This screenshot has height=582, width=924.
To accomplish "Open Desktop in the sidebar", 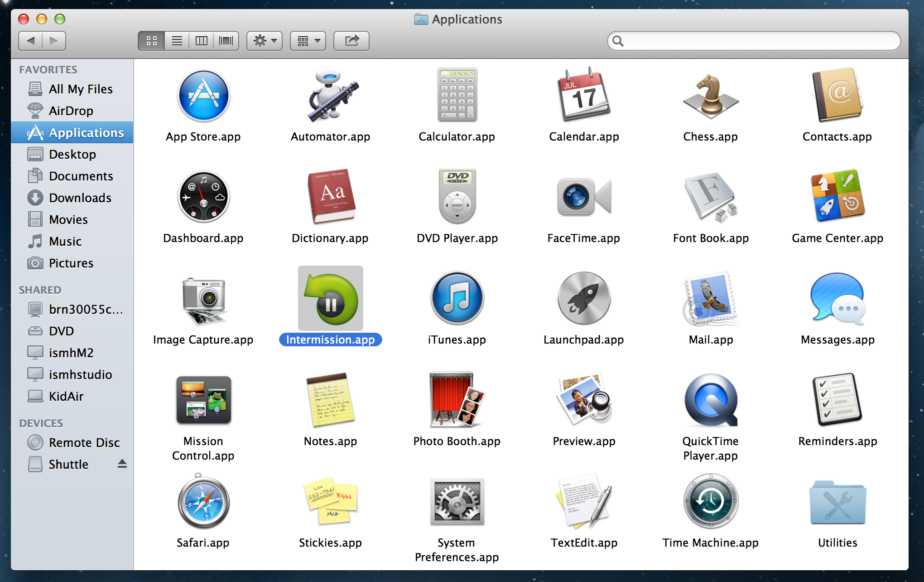I will coord(72,154).
